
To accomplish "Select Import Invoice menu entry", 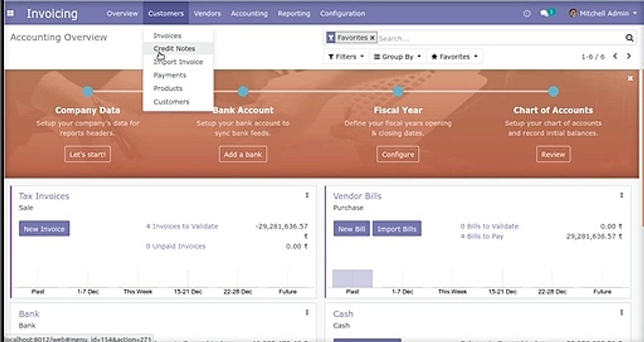I will click(178, 62).
